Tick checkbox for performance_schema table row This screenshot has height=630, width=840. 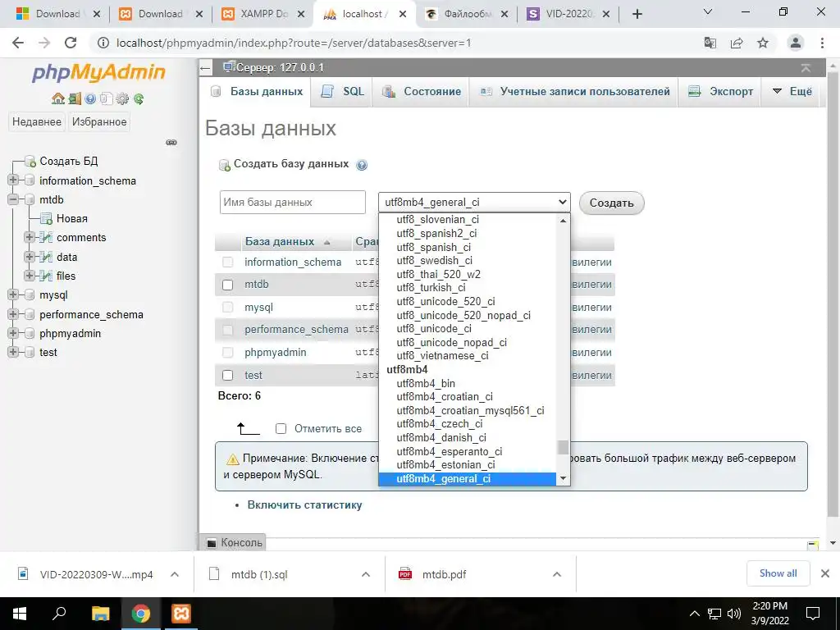(228, 330)
